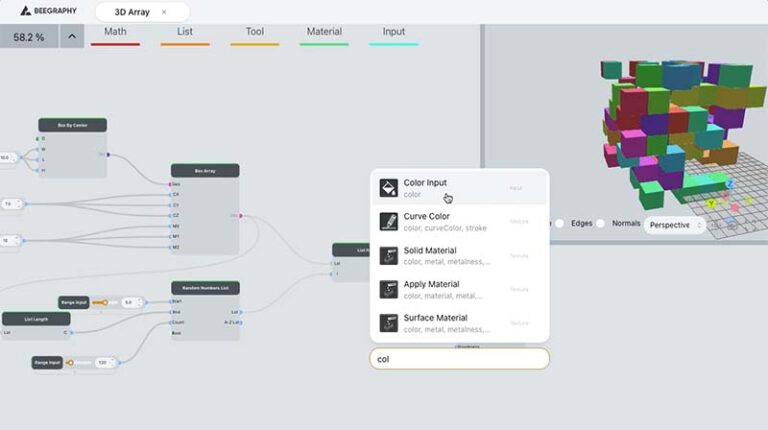Image resolution: width=768 pixels, height=430 pixels.
Task: Click the Apply Material icon
Action: point(389,290)
